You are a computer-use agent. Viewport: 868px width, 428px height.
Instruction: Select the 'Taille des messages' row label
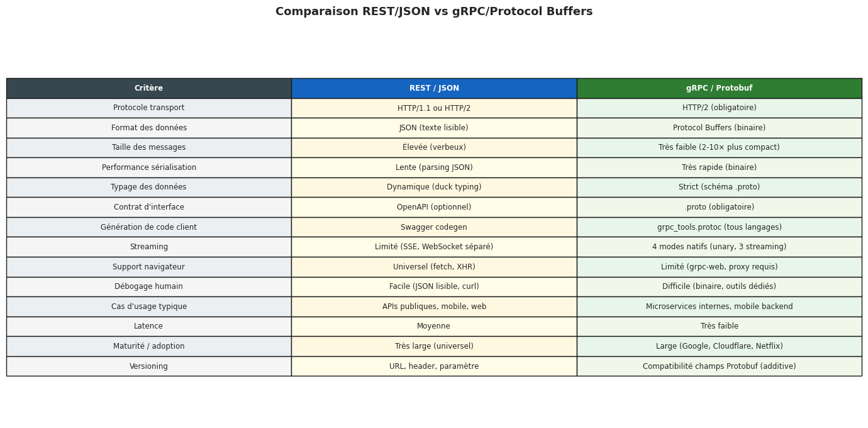pos(148,148)
